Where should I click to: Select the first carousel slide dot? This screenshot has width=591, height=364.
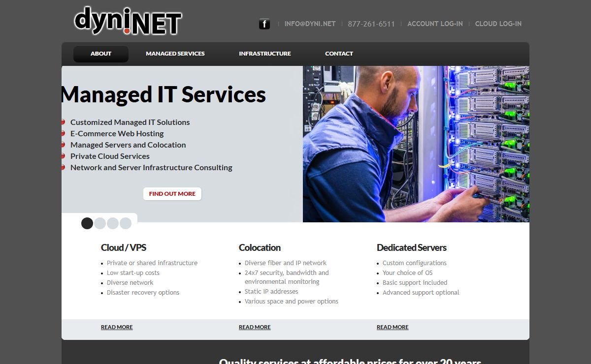point(87,223)
